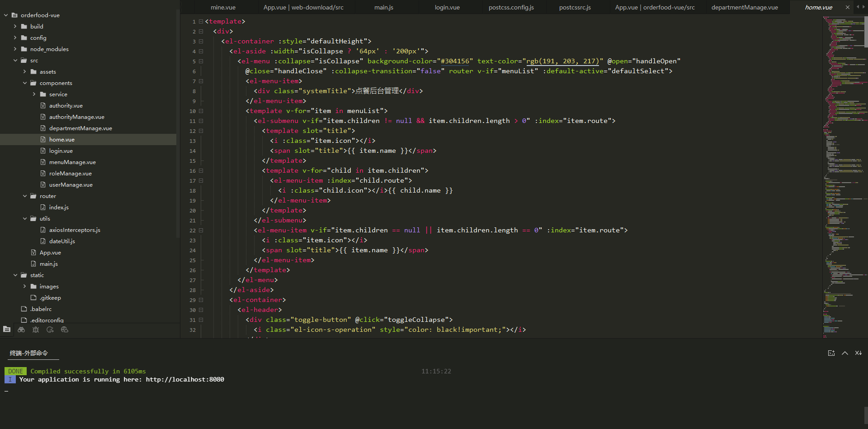Screen dimensions: 868x429
Task: Fold code at line 22 el-menu-item
Action: click(201, 231)
